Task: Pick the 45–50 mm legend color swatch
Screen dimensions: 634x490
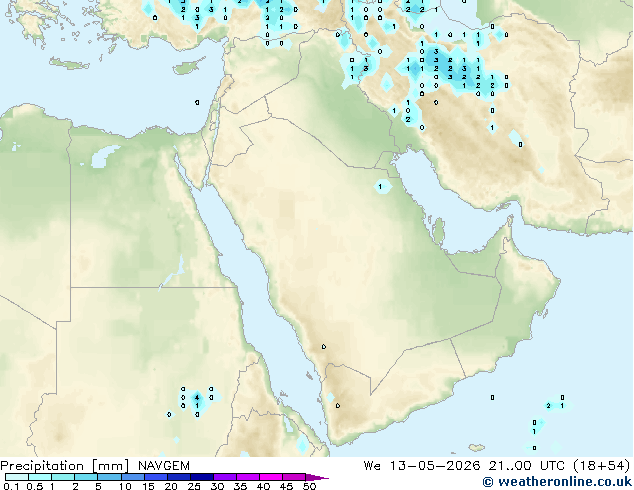Action: click(x=294, y=477)
